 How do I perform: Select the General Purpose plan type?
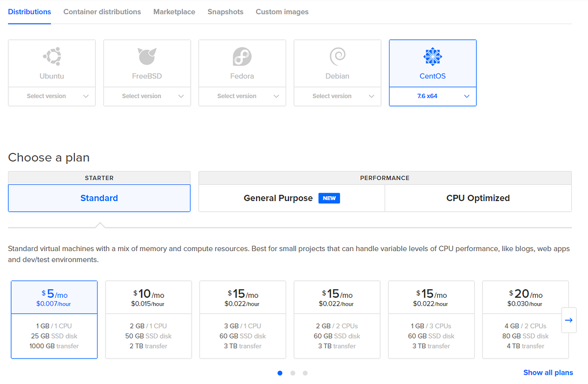click(x=292, y=198)
